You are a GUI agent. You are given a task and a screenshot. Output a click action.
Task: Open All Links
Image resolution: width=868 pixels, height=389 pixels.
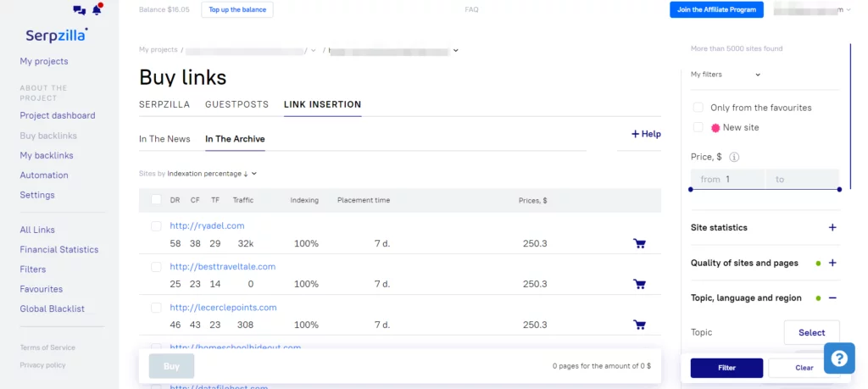tap(37, 230)
